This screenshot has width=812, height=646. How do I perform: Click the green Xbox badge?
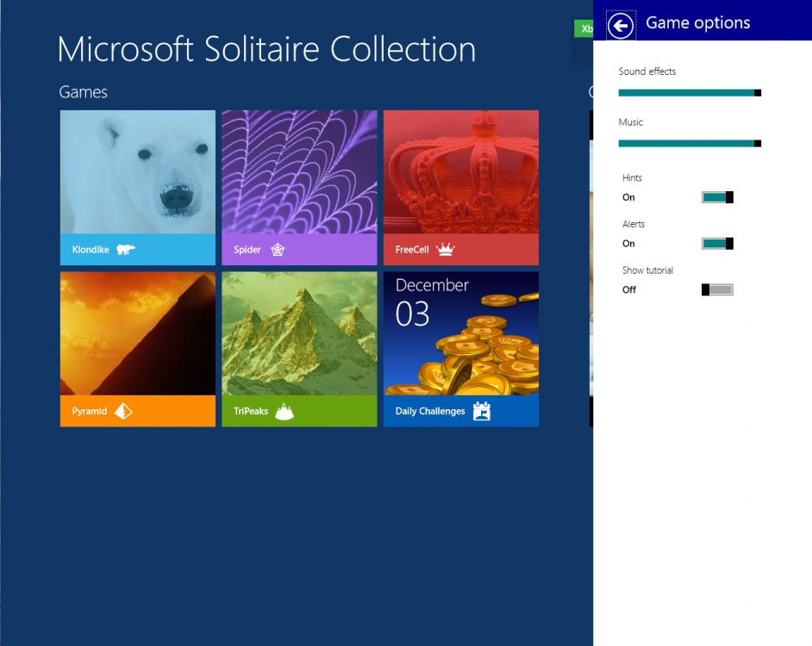click(584, 28)
